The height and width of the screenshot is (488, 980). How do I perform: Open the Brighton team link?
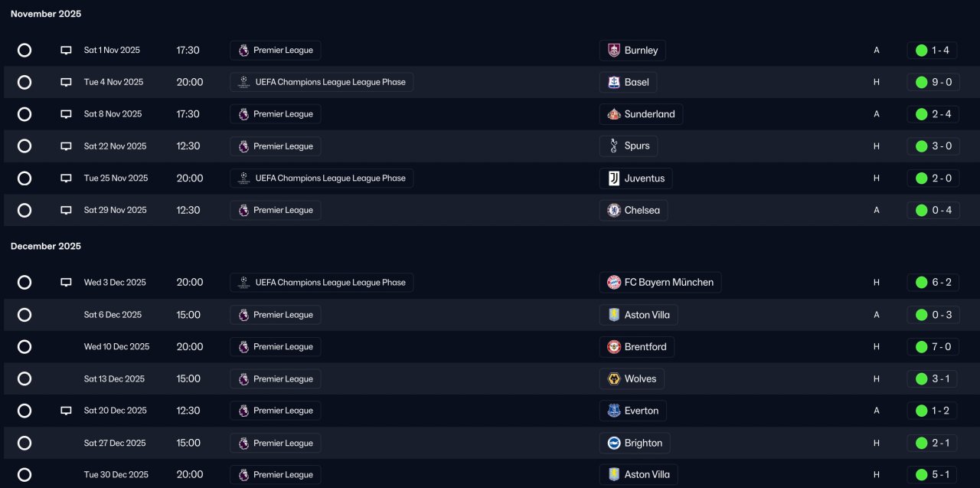point(643,443)
